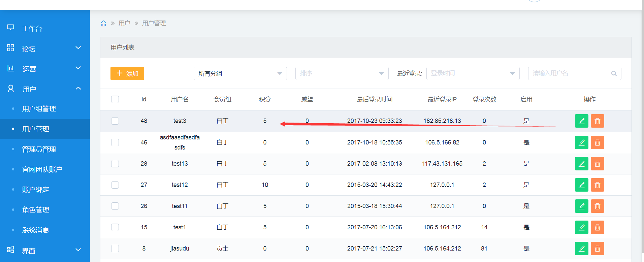Screen dimensions: 644x262
Task: Open the 排序 sort dropdown
Action: [342, 73]
